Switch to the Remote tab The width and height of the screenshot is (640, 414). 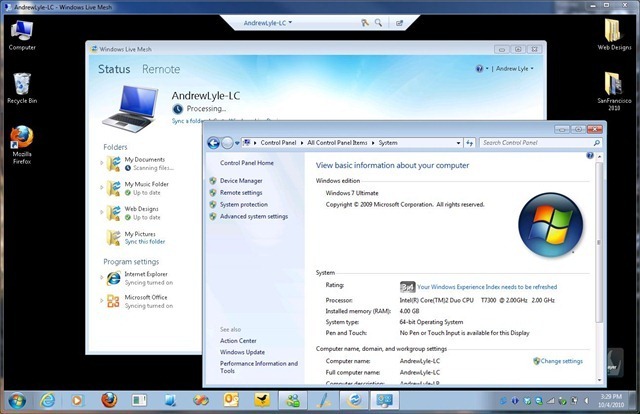pos(161,69)
